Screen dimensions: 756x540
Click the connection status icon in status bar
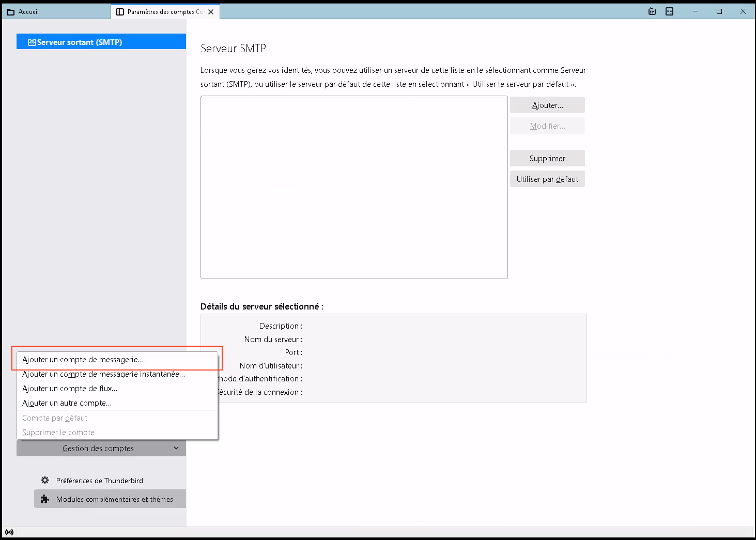click(9, 532)
